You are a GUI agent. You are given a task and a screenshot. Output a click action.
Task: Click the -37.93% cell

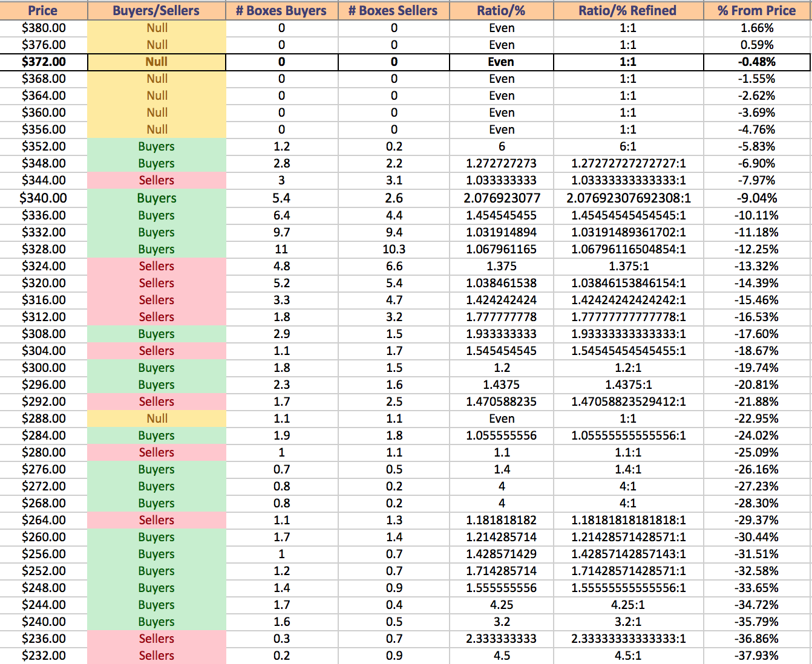pyautogui.click(x=757, y=656)
